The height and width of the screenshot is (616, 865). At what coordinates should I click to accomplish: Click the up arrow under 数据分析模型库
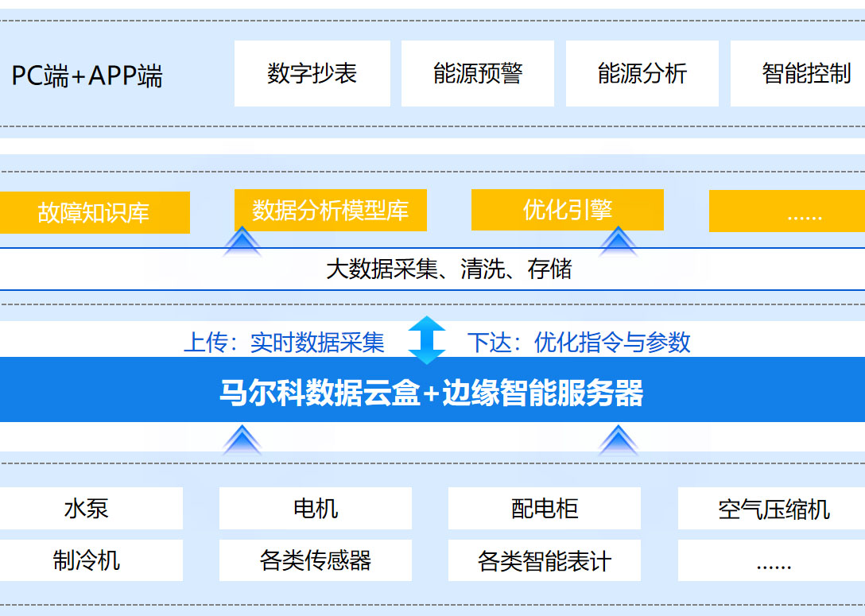click(x=242, y=242)
